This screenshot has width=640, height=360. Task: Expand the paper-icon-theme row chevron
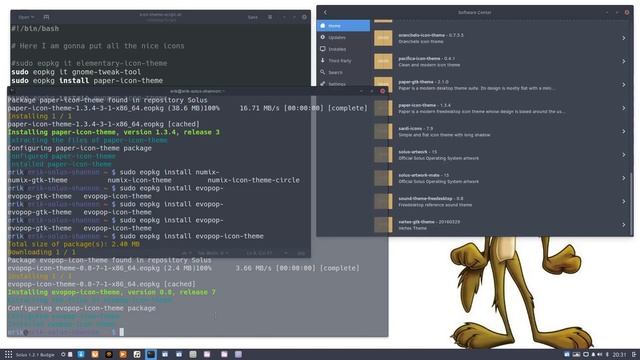624,108
